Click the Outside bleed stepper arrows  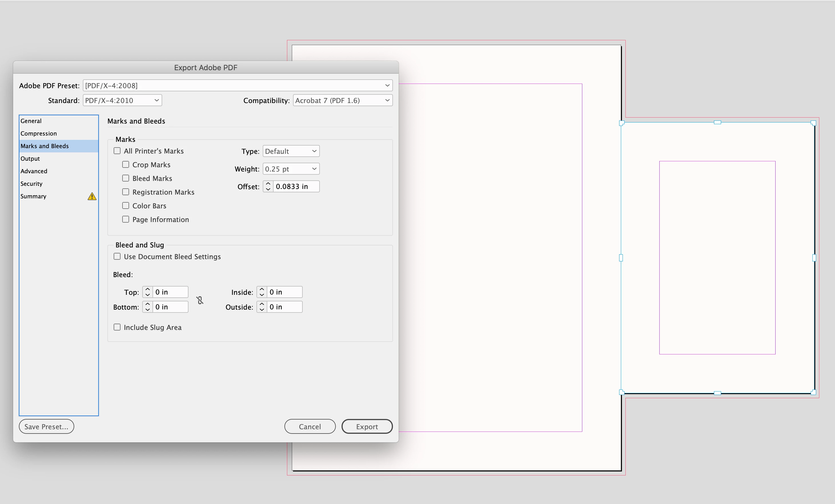pos(262,307)
